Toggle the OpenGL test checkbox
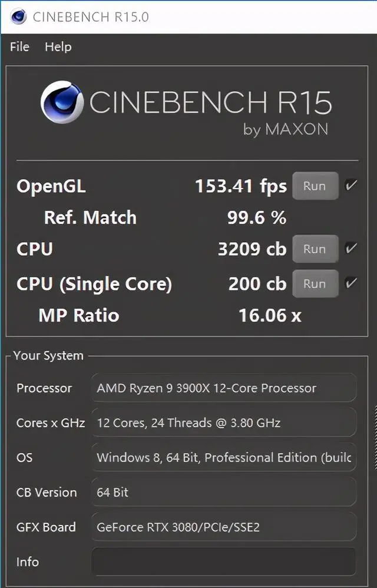This screenshot has width=377, height=588. pos(350,185)
